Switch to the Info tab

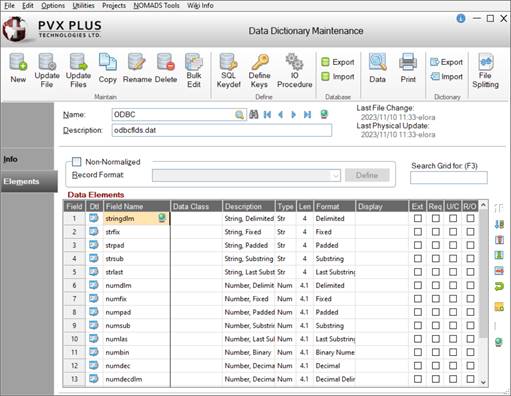point(27,159)
